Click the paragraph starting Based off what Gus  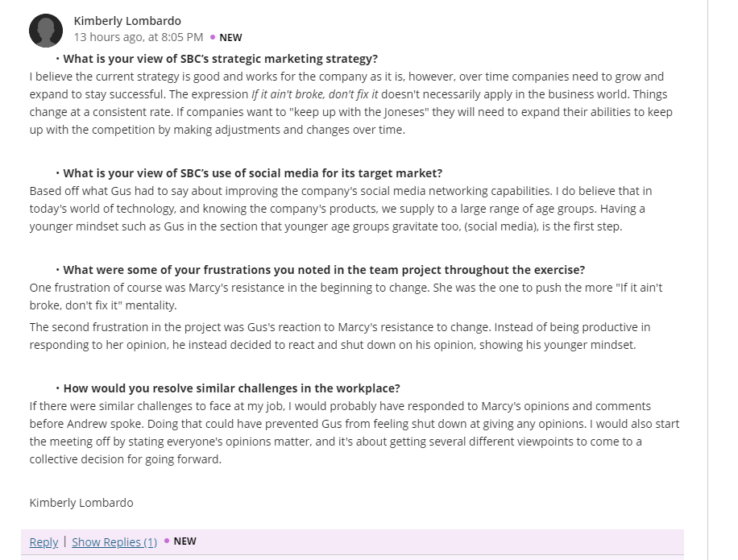pyautogui.click(x=341, y=209)
